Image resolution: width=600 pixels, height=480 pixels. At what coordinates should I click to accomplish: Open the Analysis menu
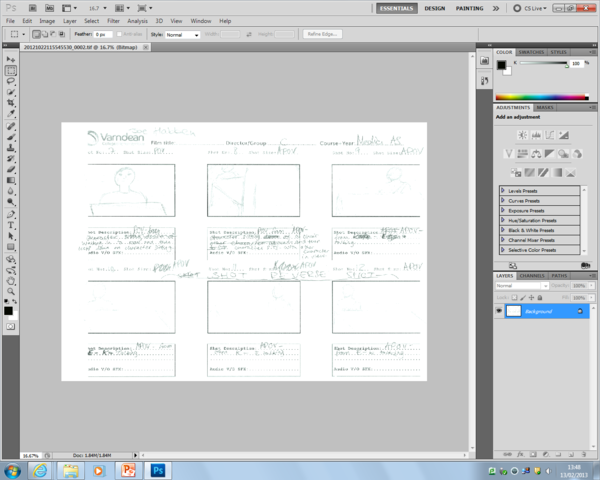(x=137, y=21)
